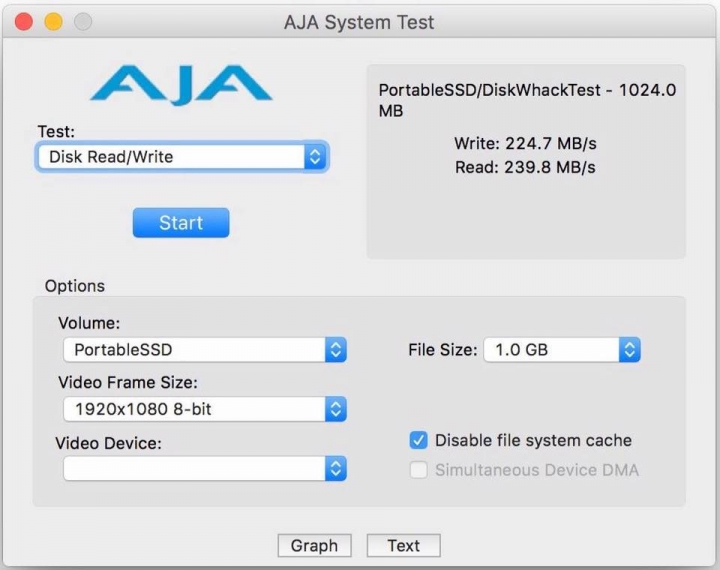Open the empty Video Device dropdown
The height and width of the screenshot is (570, 720).
205,468
